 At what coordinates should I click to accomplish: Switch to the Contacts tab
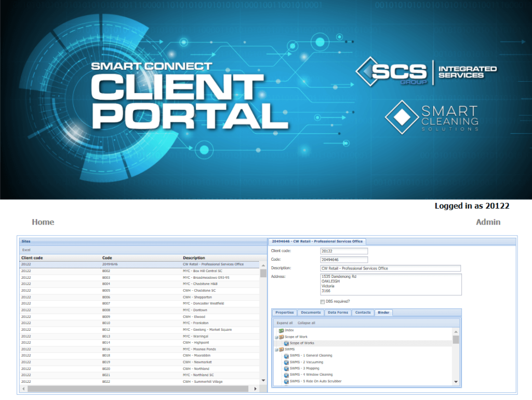[x=363, y=313]
